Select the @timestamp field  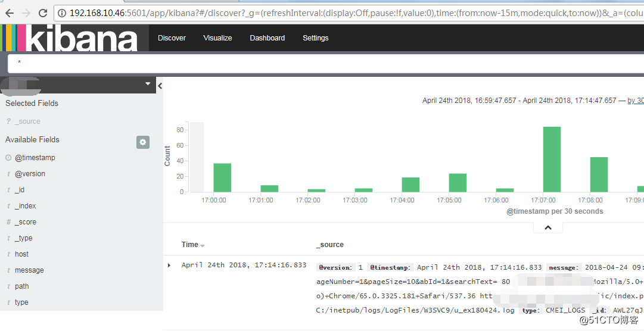pyautogui.click(x=35, y=158)
